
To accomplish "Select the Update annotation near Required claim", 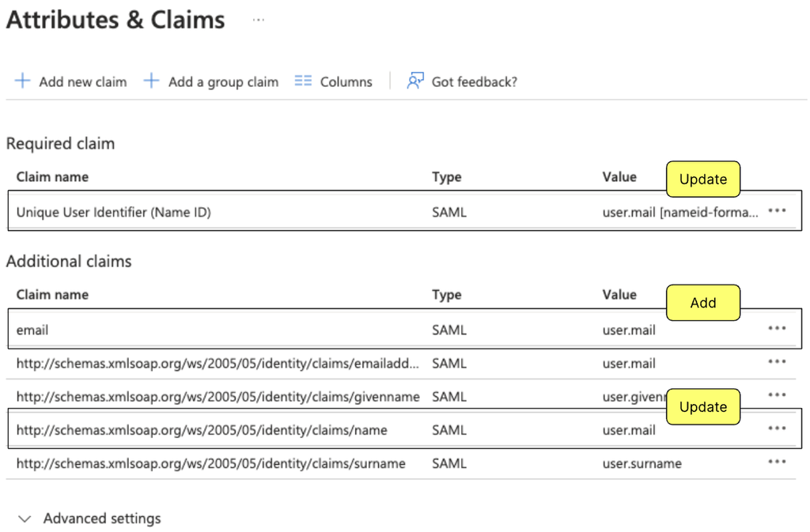I will tap(702, 179).
